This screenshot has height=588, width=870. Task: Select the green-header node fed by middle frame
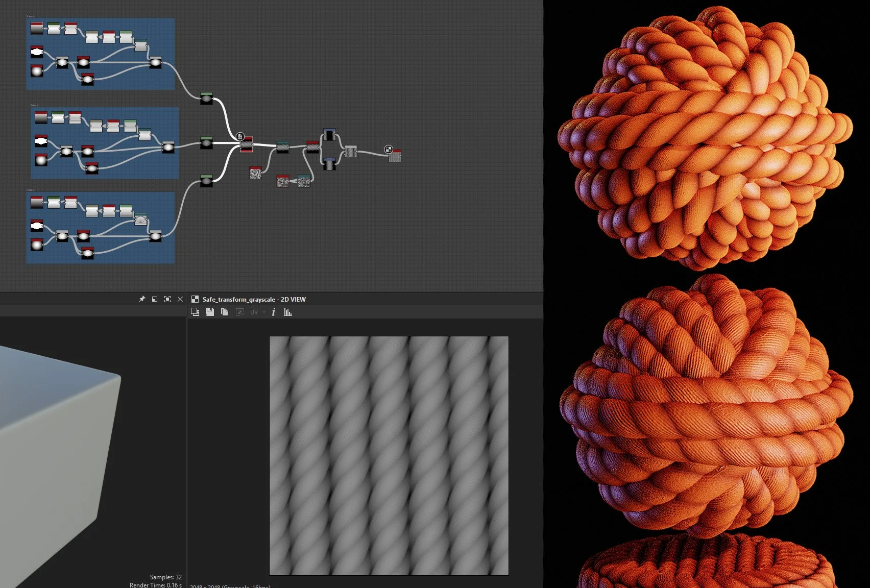(x=206, y=142)
